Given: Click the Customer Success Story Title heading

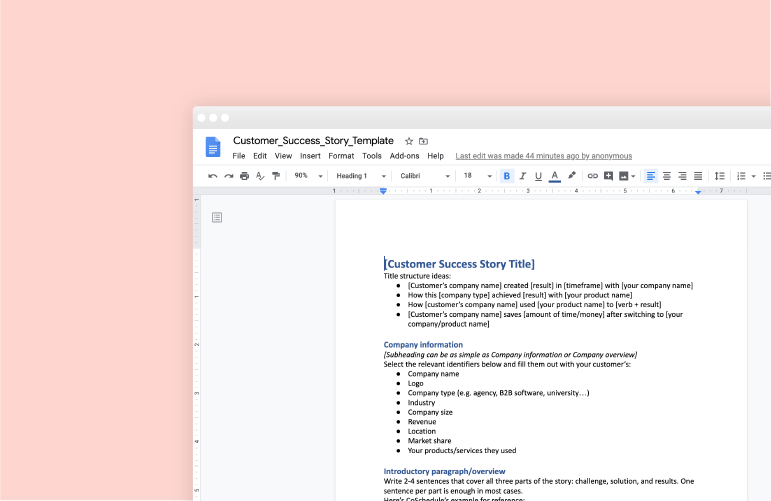Looking at the screenshot, I should (x=459, y=264).
